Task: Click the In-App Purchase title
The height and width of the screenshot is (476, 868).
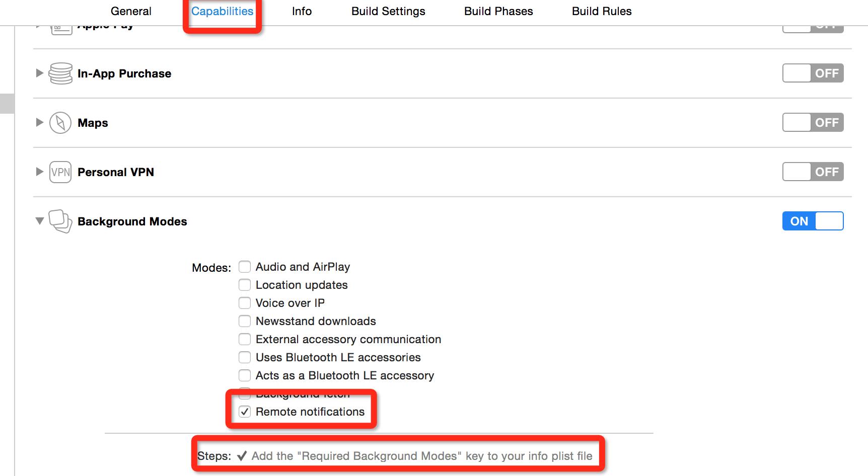Action: click(124, 73)
